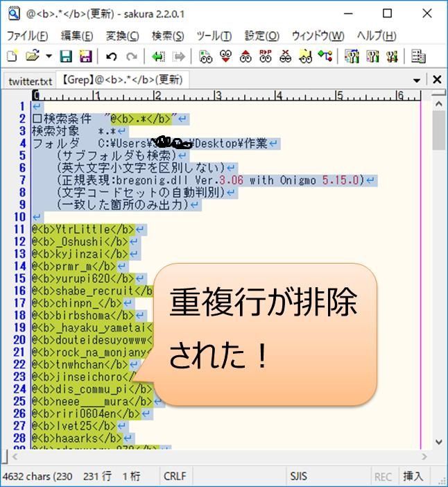Find previous with red up arrow
Viewport: 448px width, 487px height.
pyautogui.click(x=245, y=56)
